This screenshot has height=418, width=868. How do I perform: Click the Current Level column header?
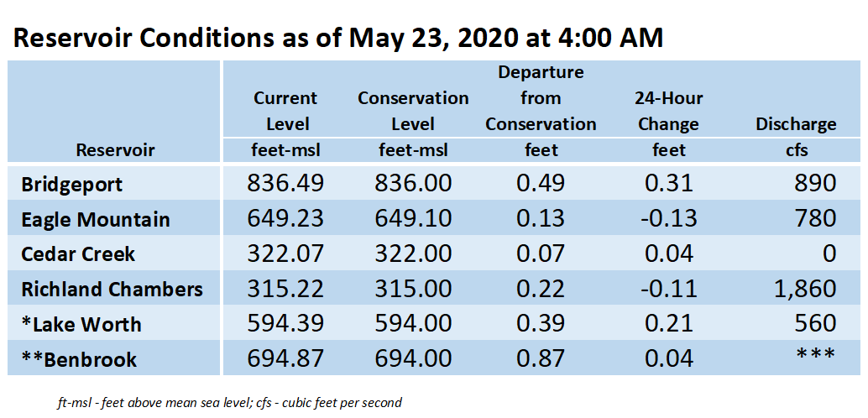[285, 111]
